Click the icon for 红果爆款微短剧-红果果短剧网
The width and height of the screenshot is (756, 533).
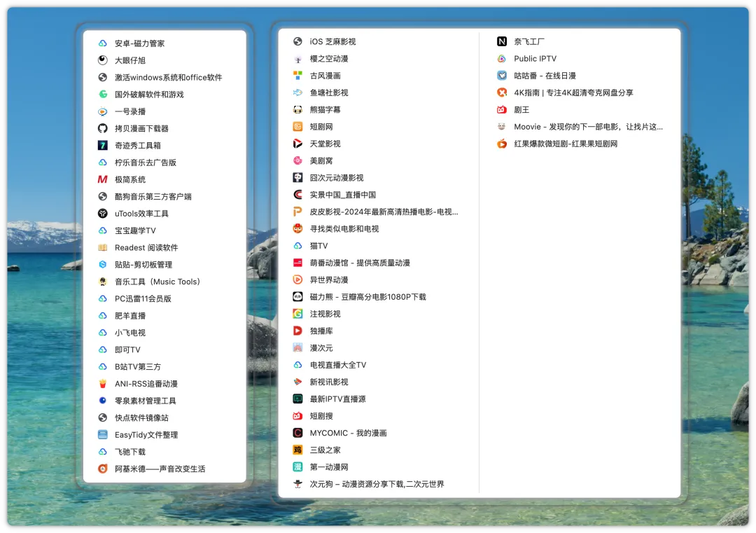[502, 144]
